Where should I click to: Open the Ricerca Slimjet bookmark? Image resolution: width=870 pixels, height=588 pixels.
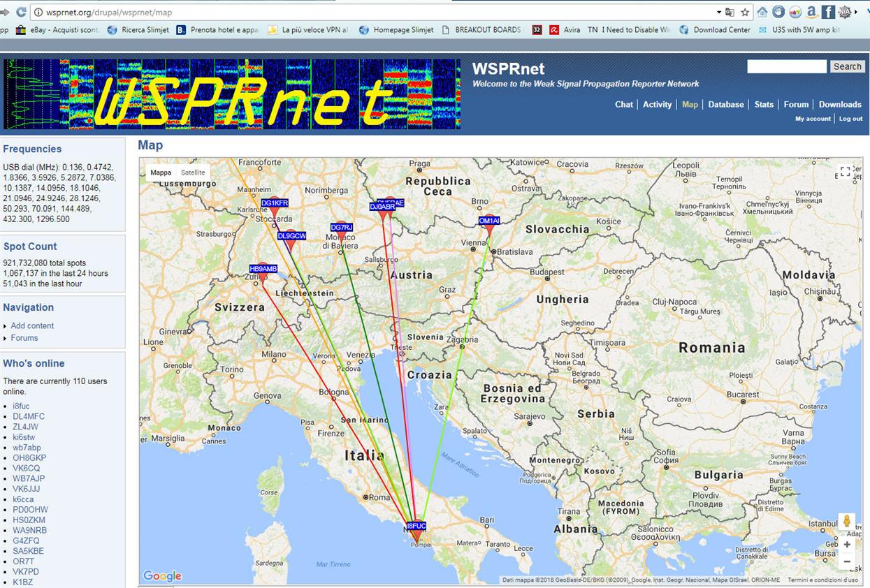(138, 30)
